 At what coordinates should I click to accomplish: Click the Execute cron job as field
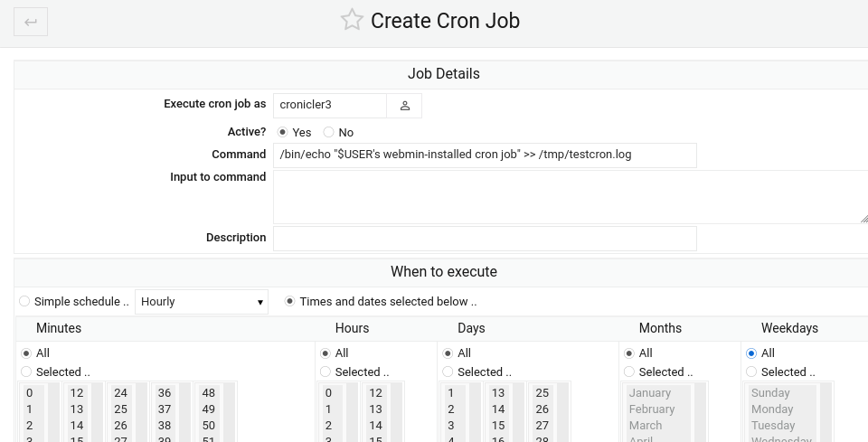pyautogui.click(x=330, y=106)
